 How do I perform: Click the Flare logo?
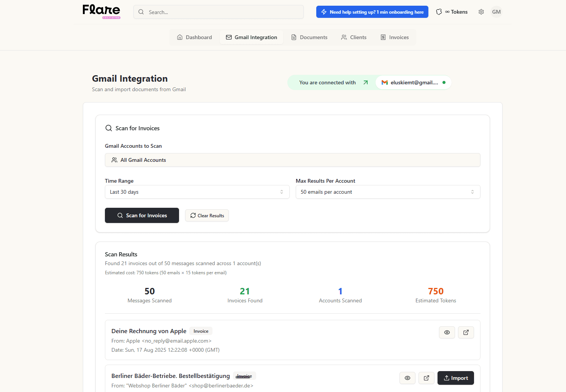101,11
